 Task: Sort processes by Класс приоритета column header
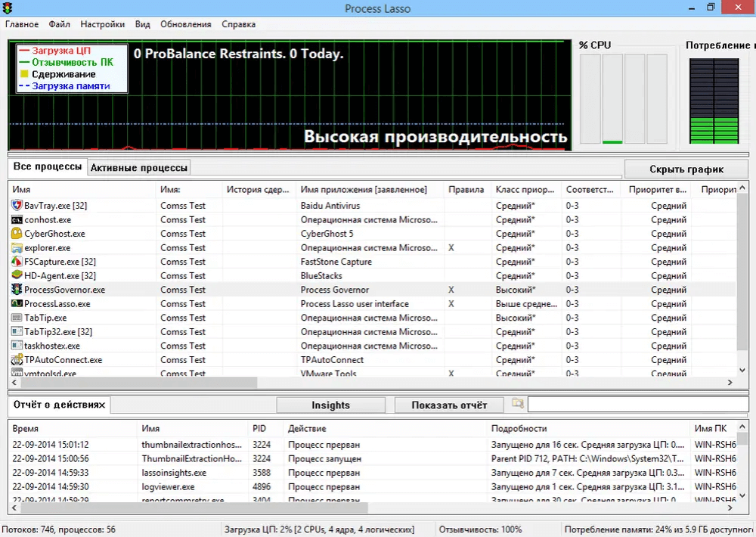pyautogui.click(x=524, y=190)
